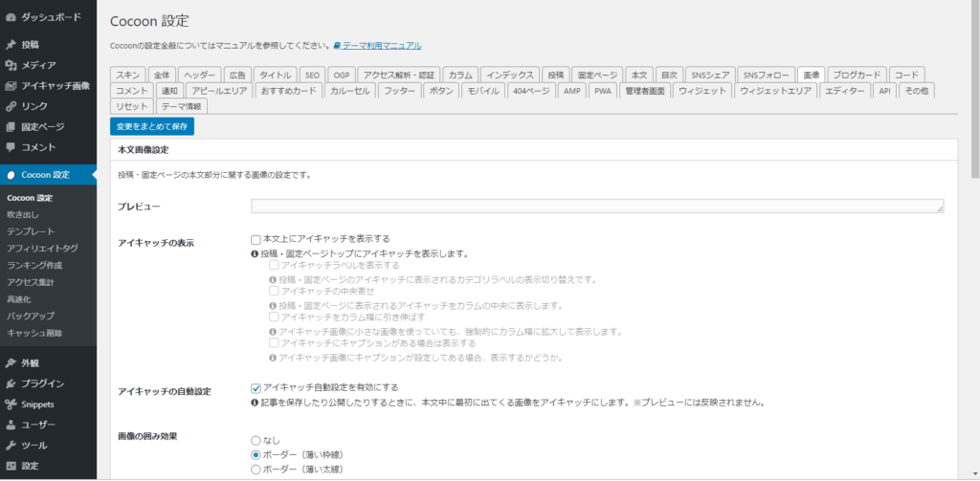Screen dimensions: 980x481
Task: Toggle キャプションがある場合は表示する checkbox
Action: tap(273, 343)
